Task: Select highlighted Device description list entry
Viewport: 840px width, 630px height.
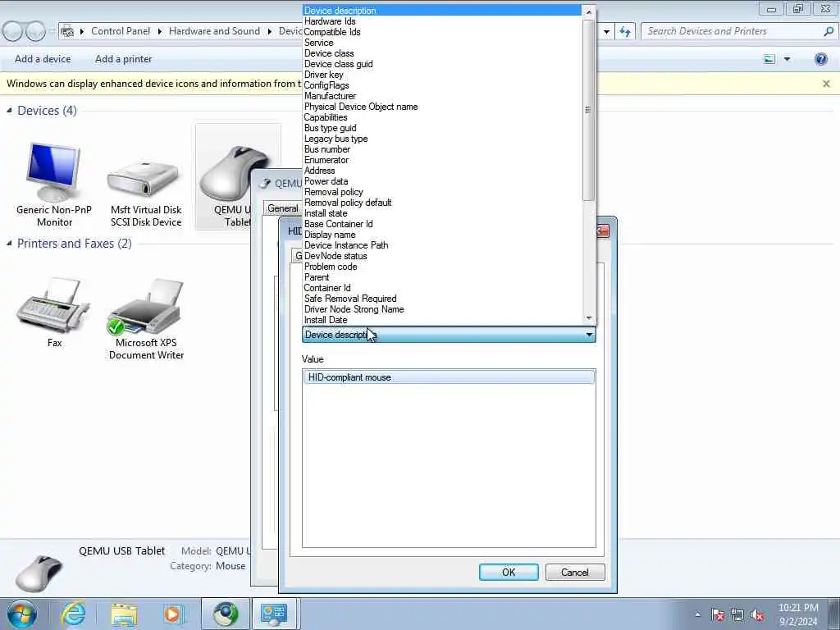Action: pyautogui.click(x=442, y=11)
